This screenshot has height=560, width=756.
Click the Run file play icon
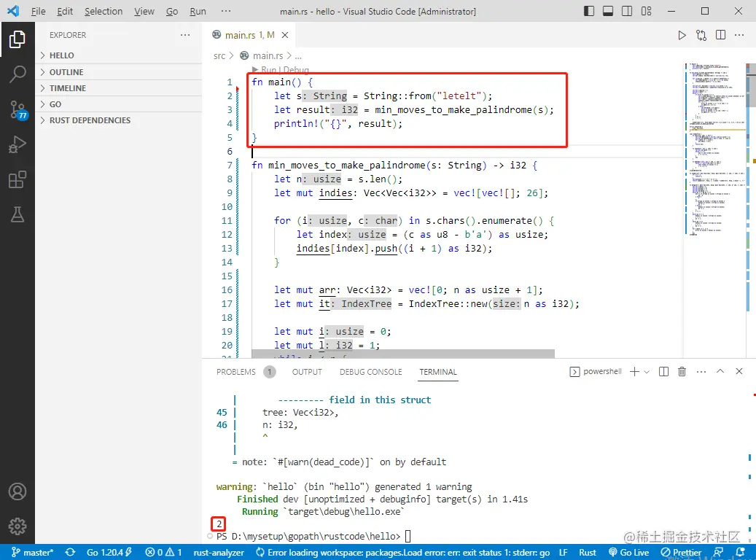682,35
